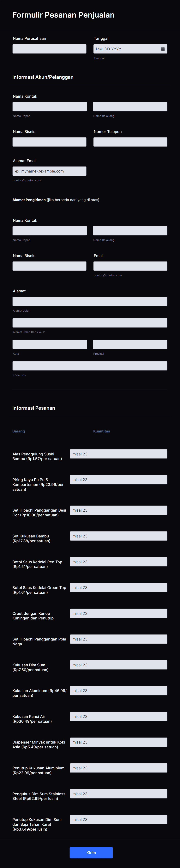Image resolution: width=180 pixels, height=868 pixels.
Task: Click quantity field for Kukusan Aluminum
Action: click(118, 690)
